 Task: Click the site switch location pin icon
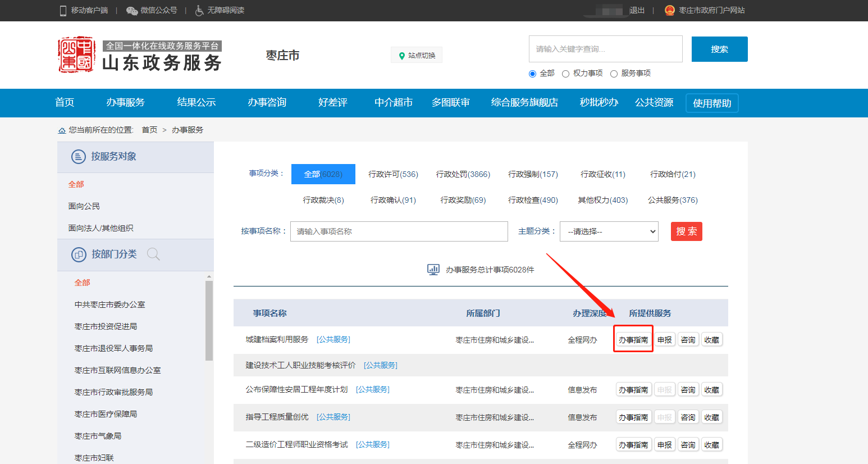pyautogui.click(x=401, y=56)
